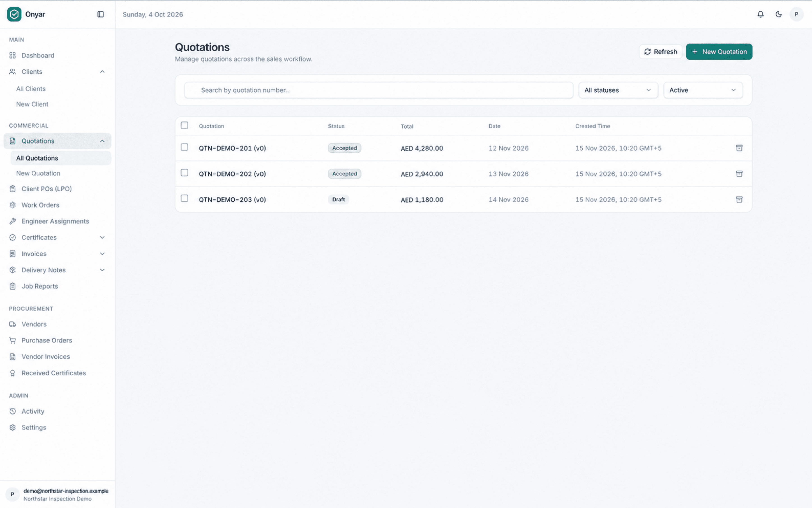812x508 pixels.
Task: Click the Onyar shield logo
Action: pyautogui.click(x=14, y=14)
